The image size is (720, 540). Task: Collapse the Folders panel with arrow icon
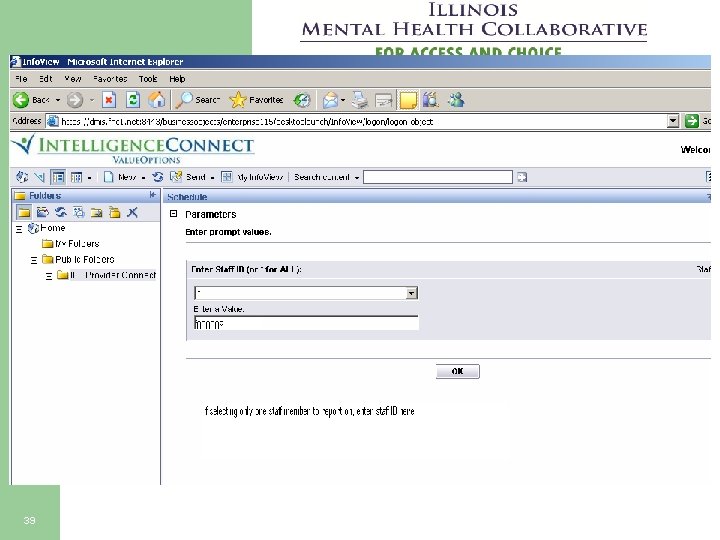(x=152, y=195)
